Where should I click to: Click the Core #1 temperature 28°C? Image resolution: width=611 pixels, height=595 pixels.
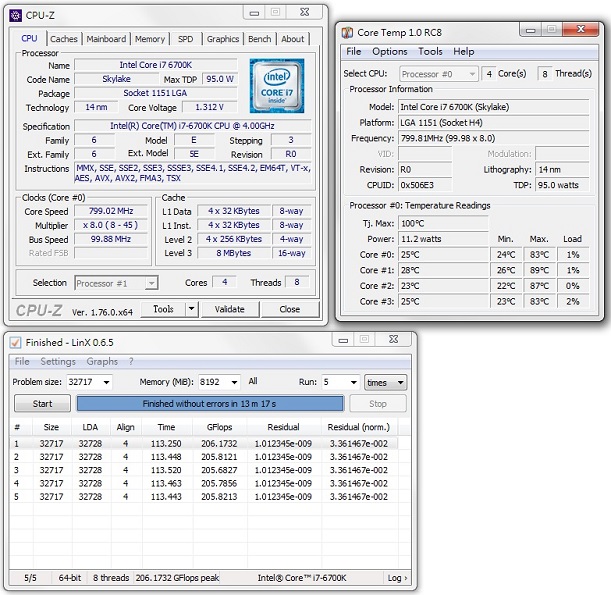pyautogui.click(x=443, y=270)
